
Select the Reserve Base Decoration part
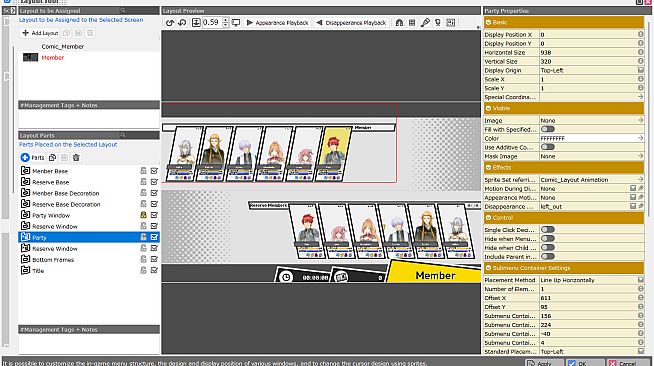coord(66,204)
